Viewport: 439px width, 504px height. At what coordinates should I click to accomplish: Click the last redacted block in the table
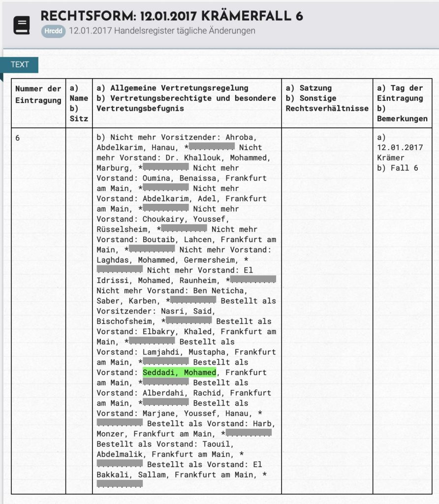coord(120,485)
